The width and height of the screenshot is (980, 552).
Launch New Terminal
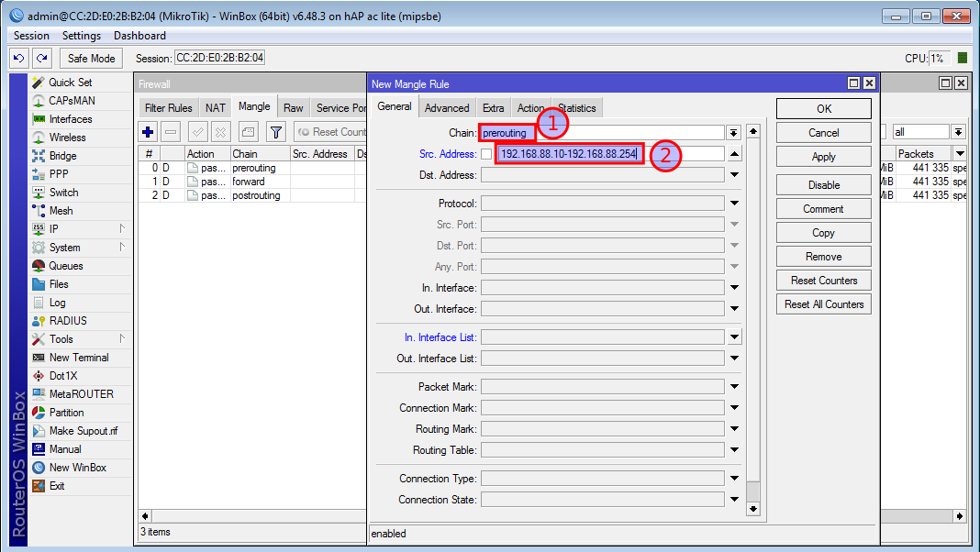click(x=79, y=358)
